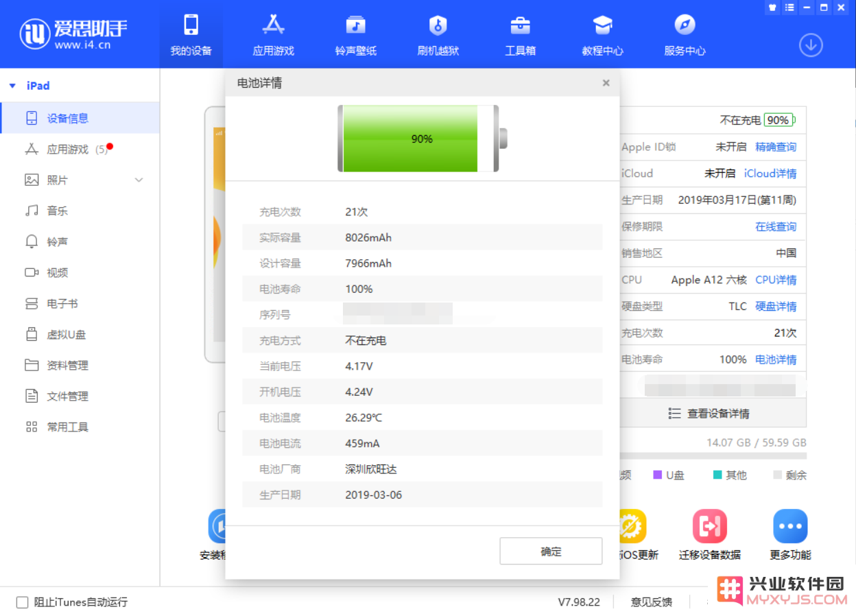Image resolution: width=856 pixels, height=616 pixels.
Task: Click the 视频 camera icon
Action: click(x=32, y=272)
